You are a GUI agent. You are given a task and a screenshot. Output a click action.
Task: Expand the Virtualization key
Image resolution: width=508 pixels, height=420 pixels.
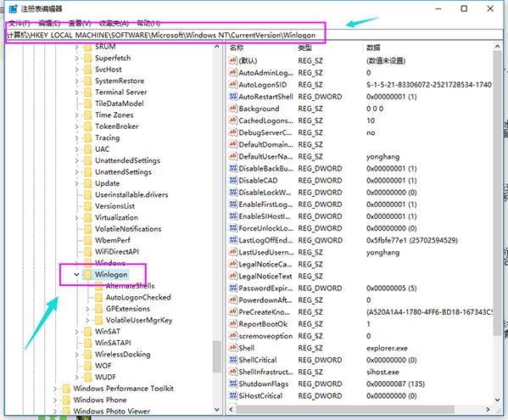pos(76,218)
